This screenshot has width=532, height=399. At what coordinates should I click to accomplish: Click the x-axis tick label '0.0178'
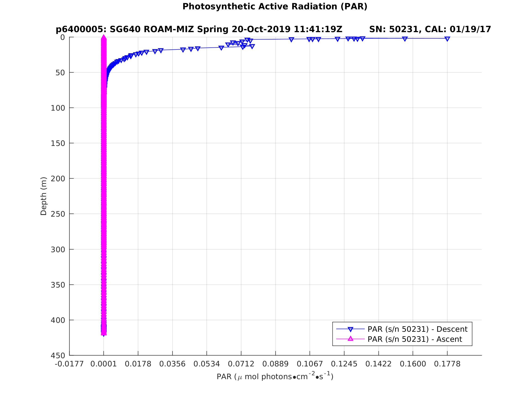(138, 364)
